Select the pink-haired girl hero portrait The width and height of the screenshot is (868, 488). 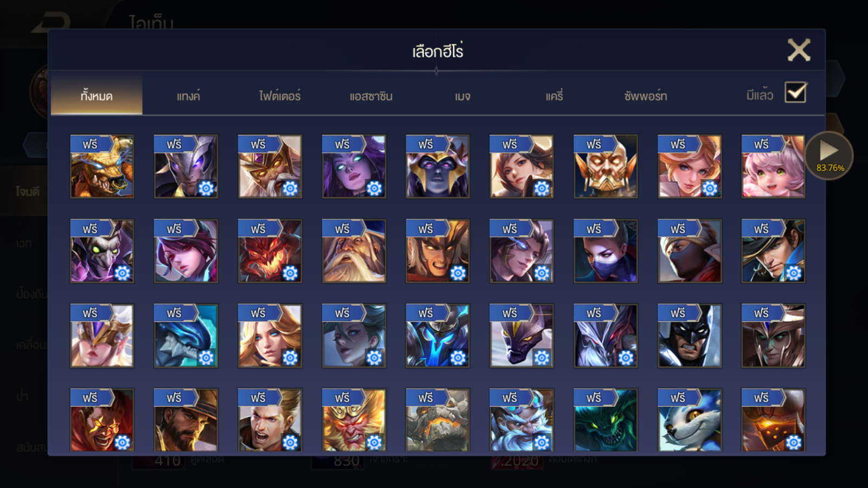click(773, 166)
